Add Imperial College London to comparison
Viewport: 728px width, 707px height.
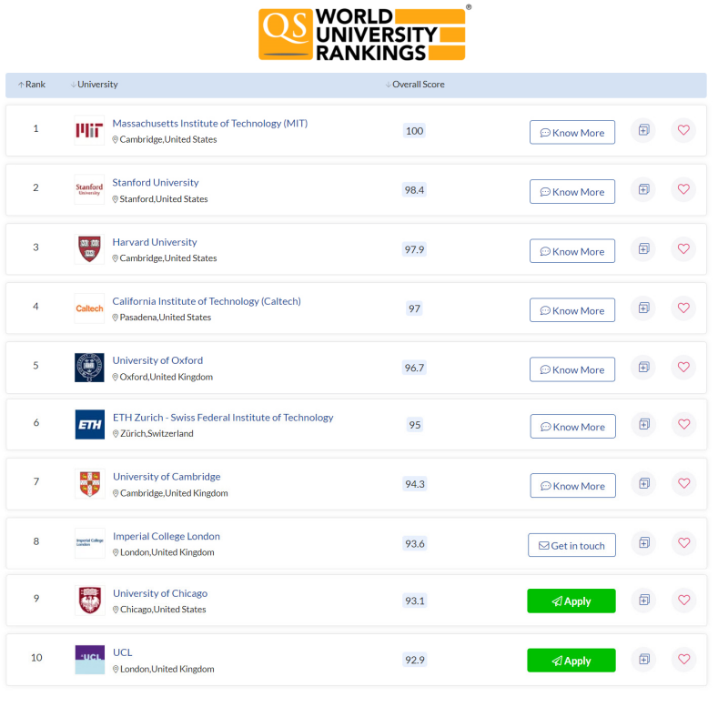pos(643,543)
